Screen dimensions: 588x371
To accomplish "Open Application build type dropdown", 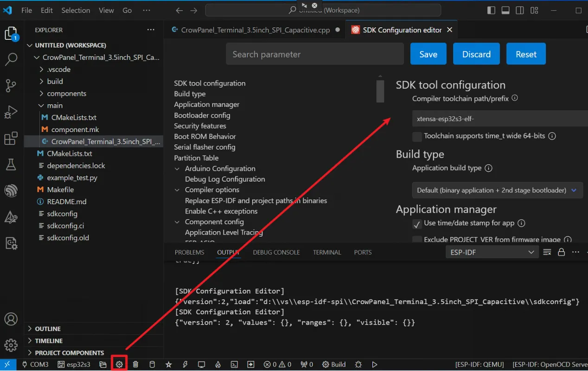I will (497, 190).
